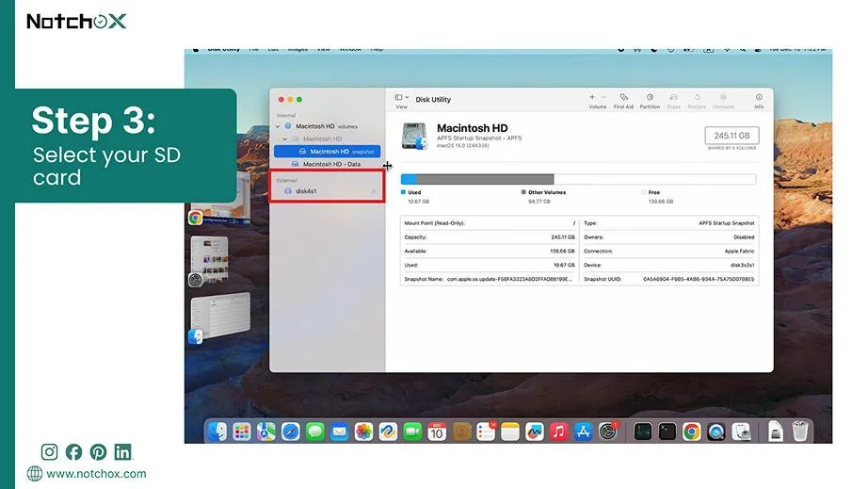
Task: Select Macintosh HD snapshot in sidebar
Action: tap(328, 151)
